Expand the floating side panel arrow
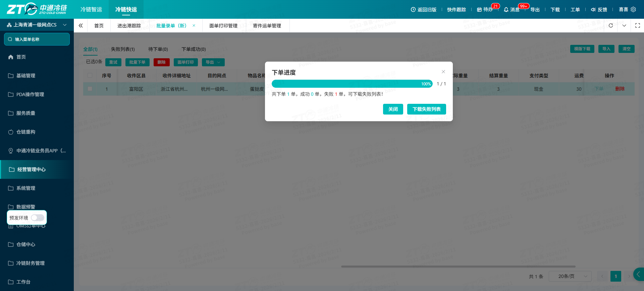Image resolution: width=644 pixels, height=291 pixels. coord(639,274)
